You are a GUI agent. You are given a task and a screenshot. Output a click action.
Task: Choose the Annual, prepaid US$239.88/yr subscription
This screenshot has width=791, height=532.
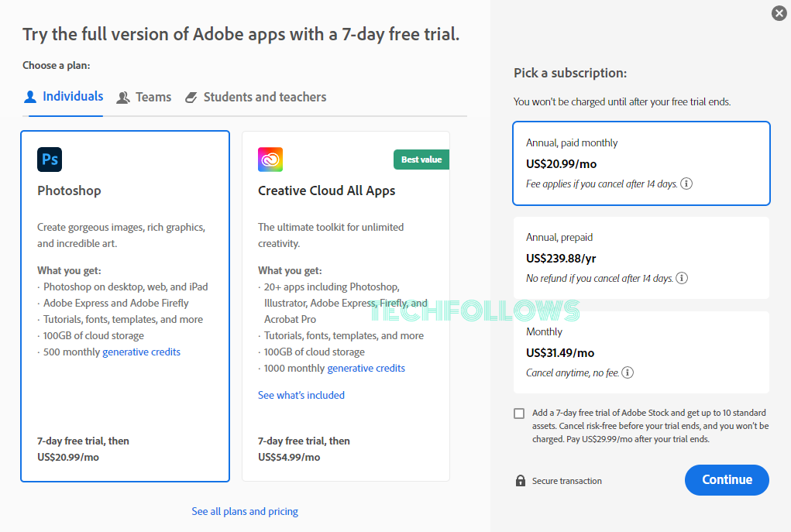point(641,258)
